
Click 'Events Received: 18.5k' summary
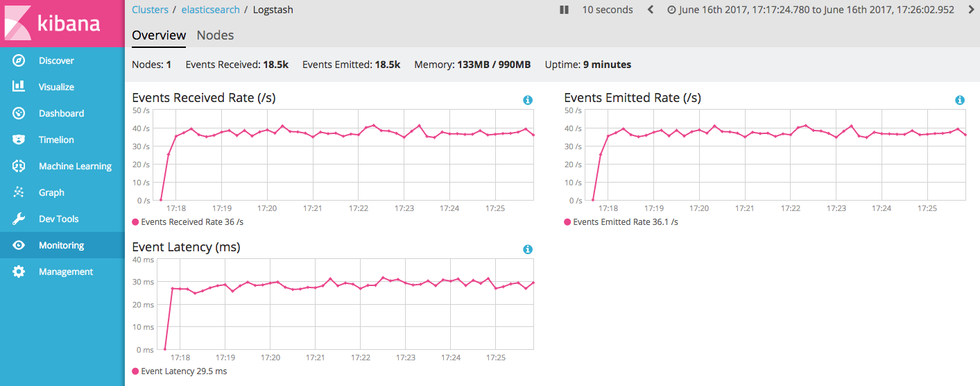click(237, 65)
